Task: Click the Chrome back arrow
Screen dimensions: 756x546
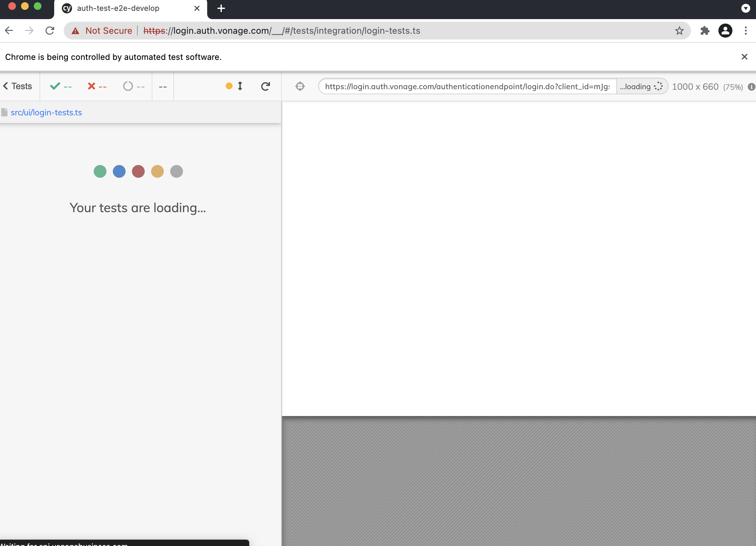Action: pyautogui.click(x=9, y=31)
